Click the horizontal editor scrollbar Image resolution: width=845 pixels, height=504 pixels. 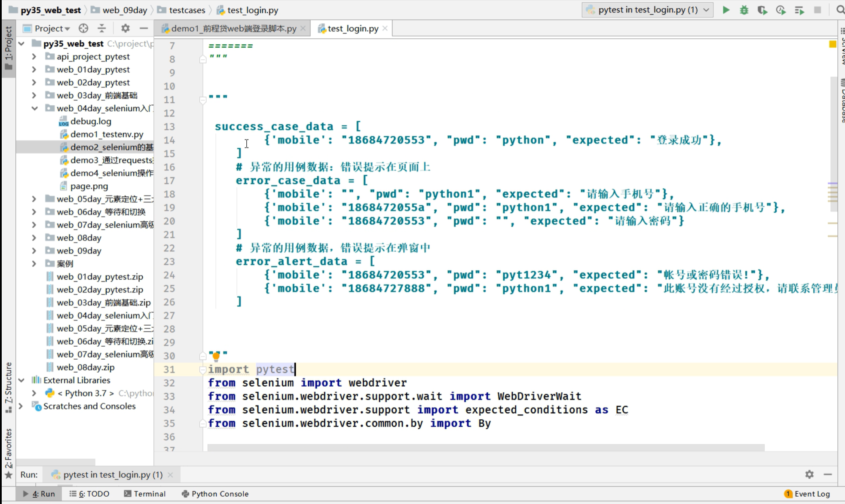point(486,447)
